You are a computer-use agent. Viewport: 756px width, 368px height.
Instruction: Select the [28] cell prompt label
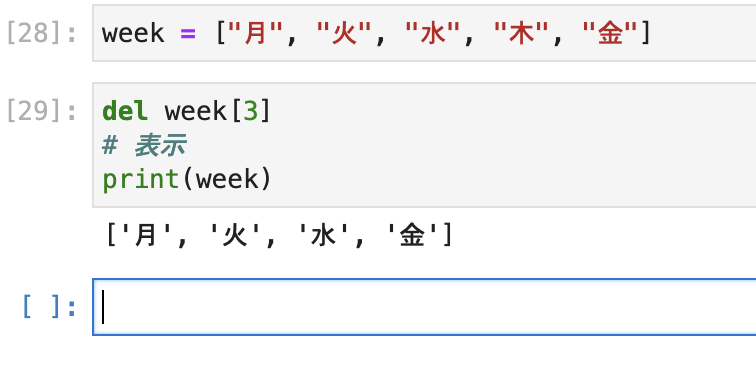pos(41,34)
